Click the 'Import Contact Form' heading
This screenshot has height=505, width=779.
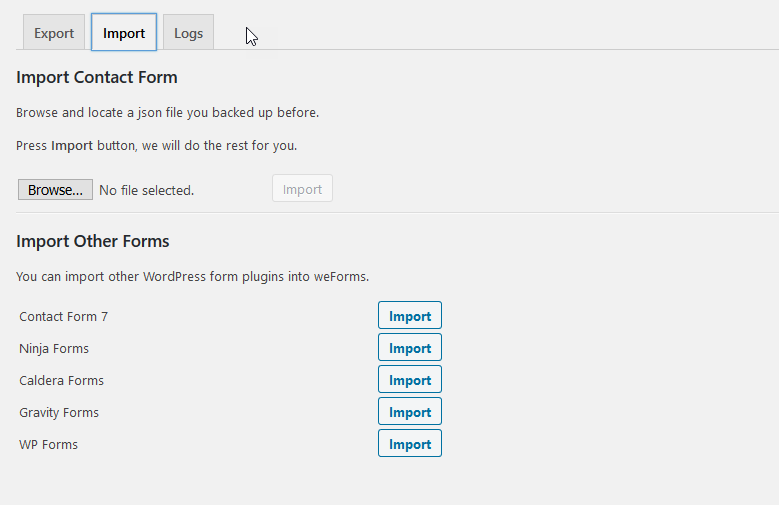click(x=97, y=77)
